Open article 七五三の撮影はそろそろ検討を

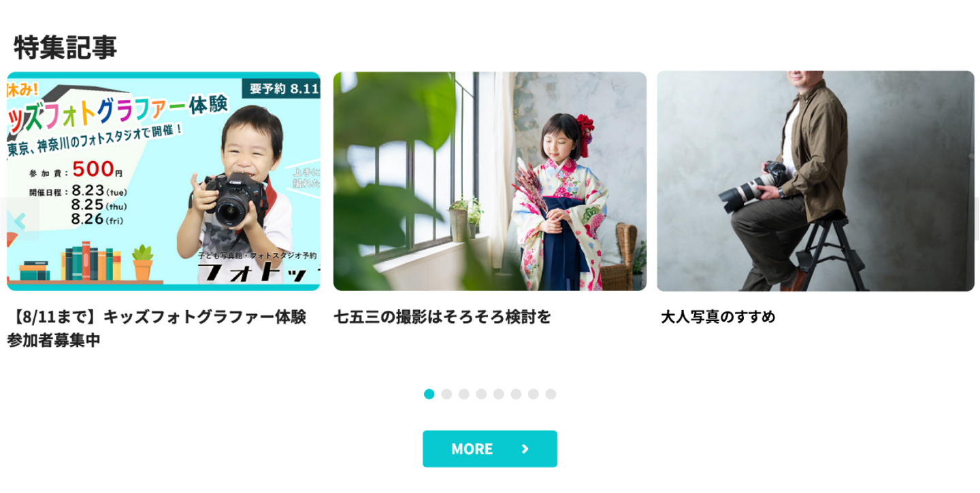[x=442, y=316]
